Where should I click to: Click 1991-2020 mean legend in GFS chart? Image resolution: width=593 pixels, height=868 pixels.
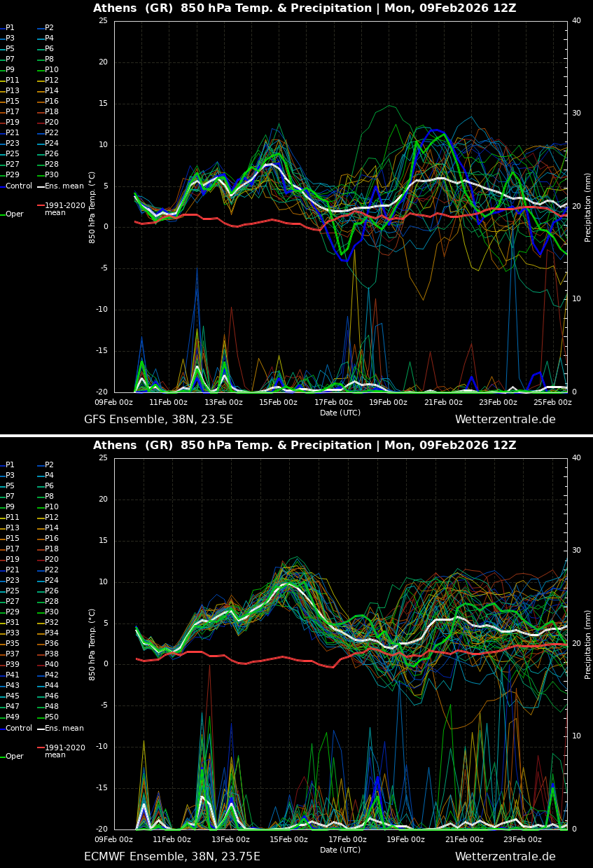pos(64,209)
